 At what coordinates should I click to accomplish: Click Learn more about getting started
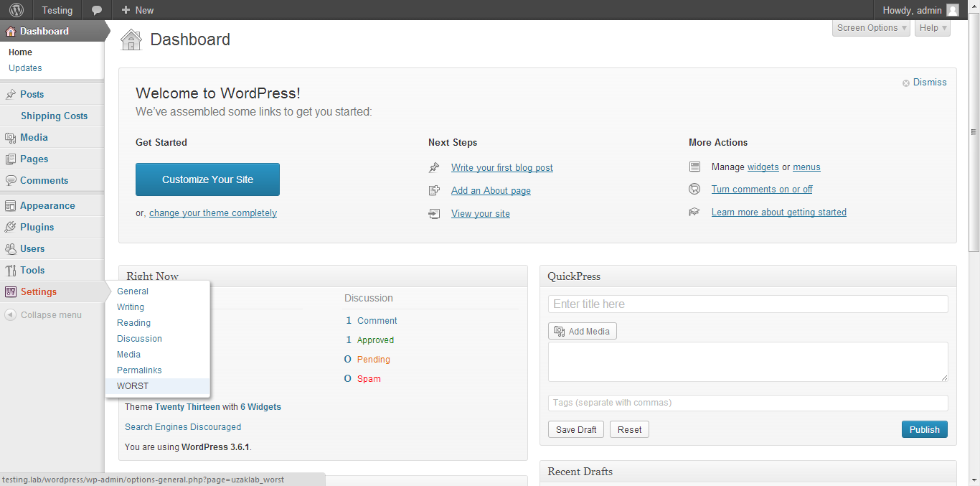click(x=779, y=212)
